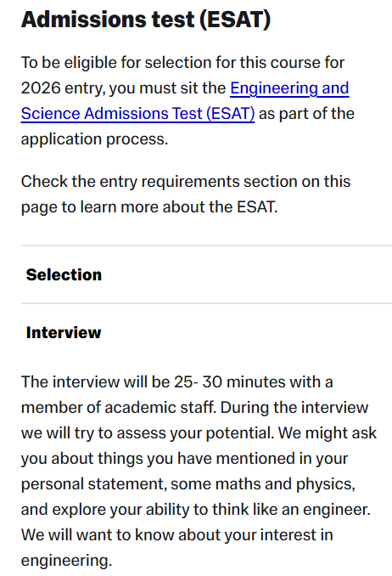The image size is (392, 576).
Task: Click the 'application process.' text line
Action: point(94,139)
